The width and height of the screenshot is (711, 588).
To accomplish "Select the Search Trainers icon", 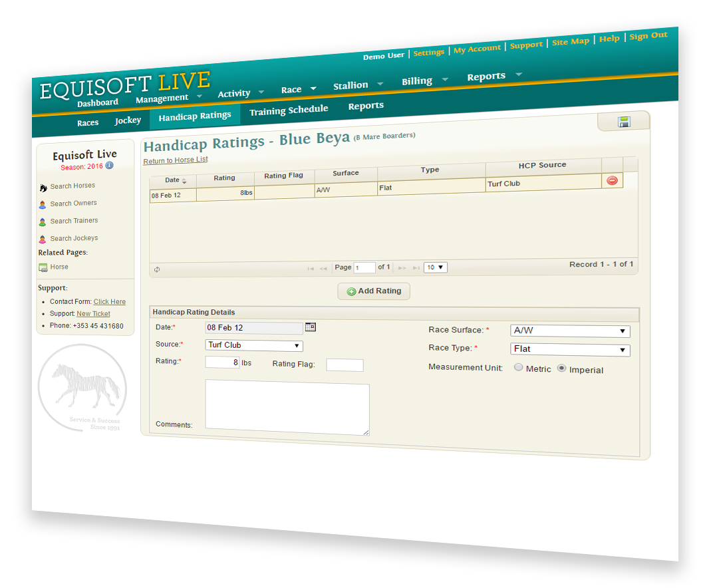I will [43, 220].
